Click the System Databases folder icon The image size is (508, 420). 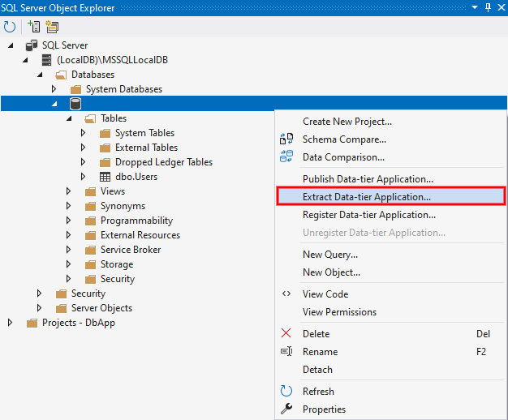click(x=75, y=89)
